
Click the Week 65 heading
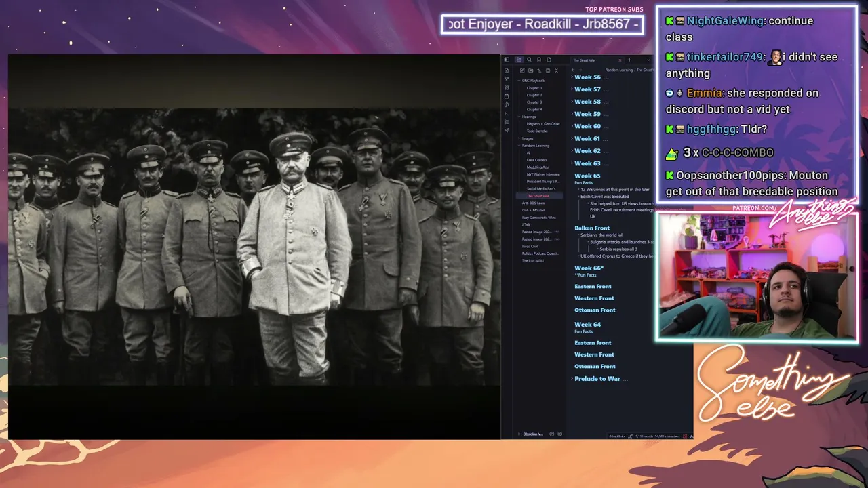click(x=587, y=176)
